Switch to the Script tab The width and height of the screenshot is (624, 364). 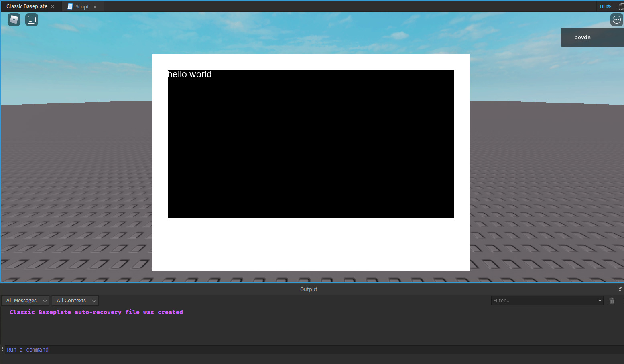(81, 6)
